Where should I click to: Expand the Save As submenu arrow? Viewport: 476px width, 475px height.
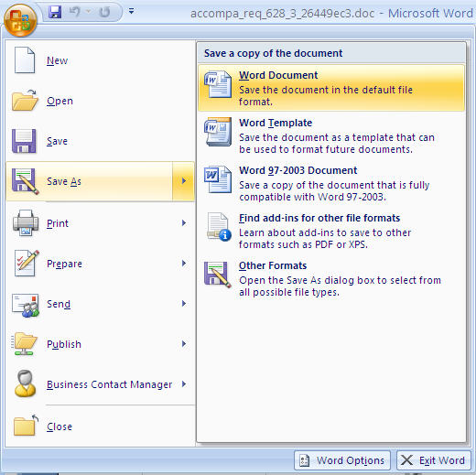tap(183, 181)
